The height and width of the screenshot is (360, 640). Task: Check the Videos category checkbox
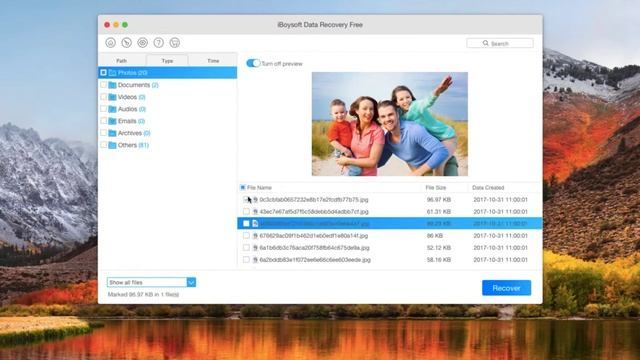103,97
